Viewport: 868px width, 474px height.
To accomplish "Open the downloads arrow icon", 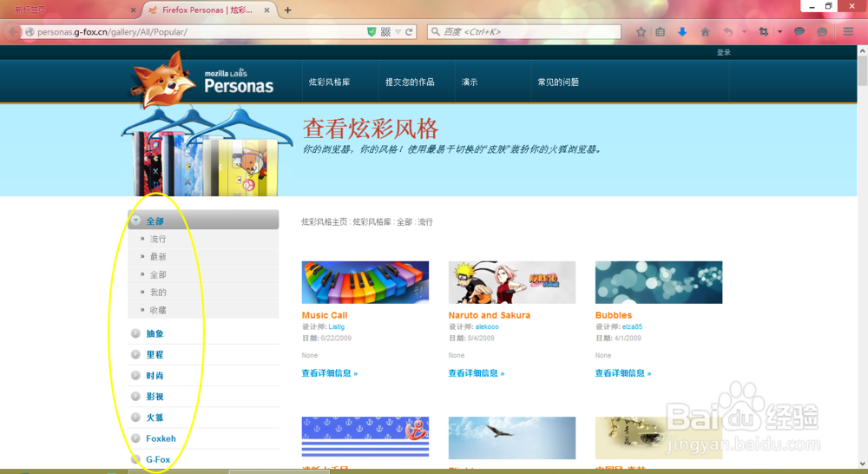I will click(x=682, y=31).
